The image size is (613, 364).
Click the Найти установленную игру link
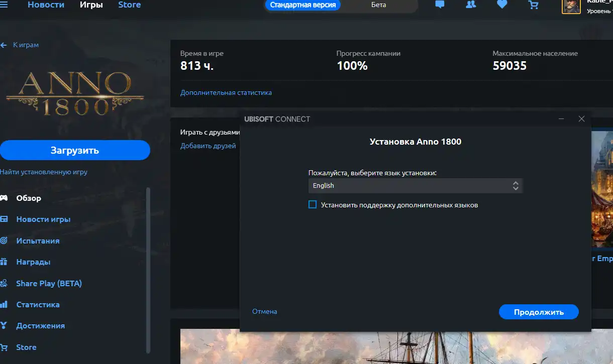pyautogui.click(x=44, y=172)
